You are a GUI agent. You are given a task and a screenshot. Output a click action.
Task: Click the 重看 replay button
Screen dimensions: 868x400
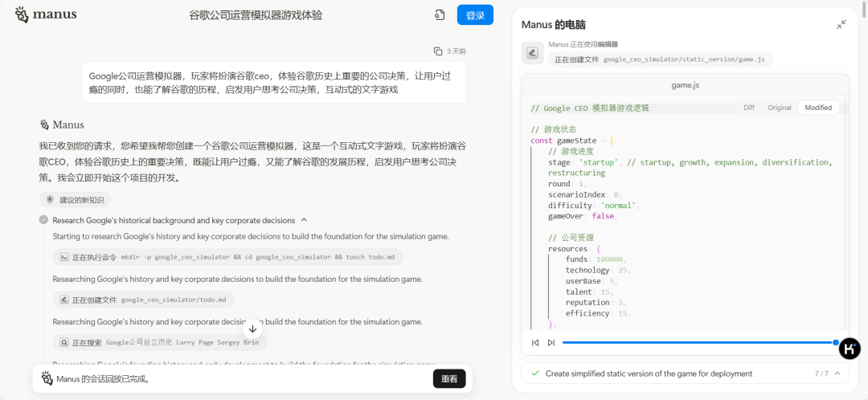(x=449, y=379)
